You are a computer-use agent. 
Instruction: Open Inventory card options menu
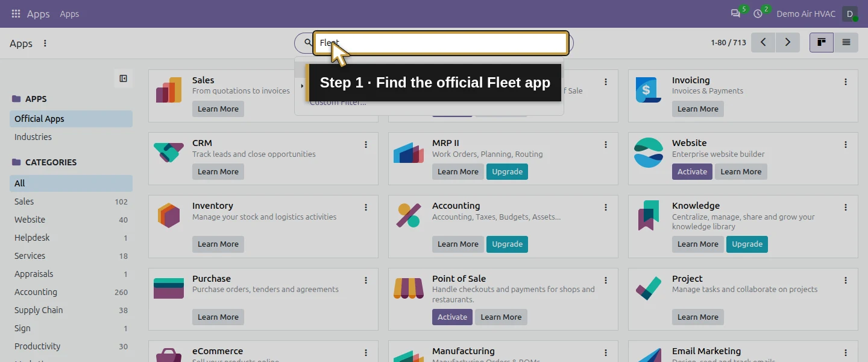366,208
